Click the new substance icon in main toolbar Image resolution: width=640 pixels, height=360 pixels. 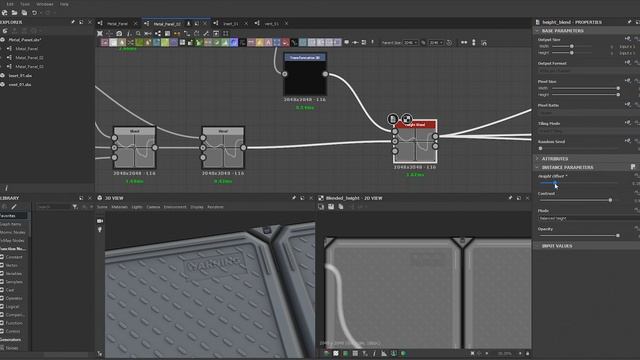point(5,13)
